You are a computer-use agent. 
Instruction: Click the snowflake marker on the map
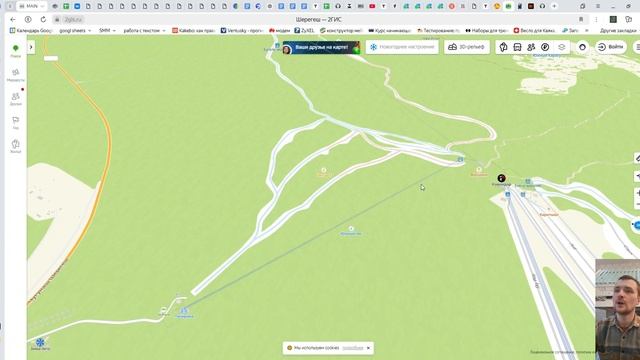coord(40,342)
